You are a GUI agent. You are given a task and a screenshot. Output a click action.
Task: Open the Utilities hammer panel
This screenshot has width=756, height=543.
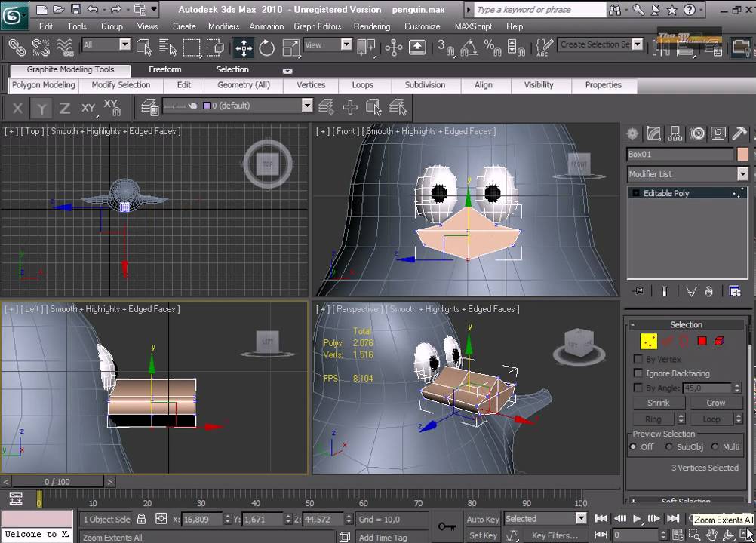pos(739,134)
